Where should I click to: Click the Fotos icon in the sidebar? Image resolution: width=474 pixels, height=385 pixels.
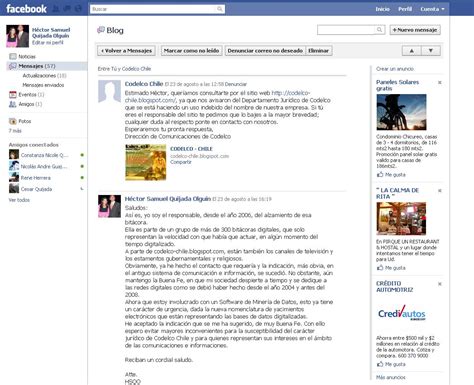[13, 121]
